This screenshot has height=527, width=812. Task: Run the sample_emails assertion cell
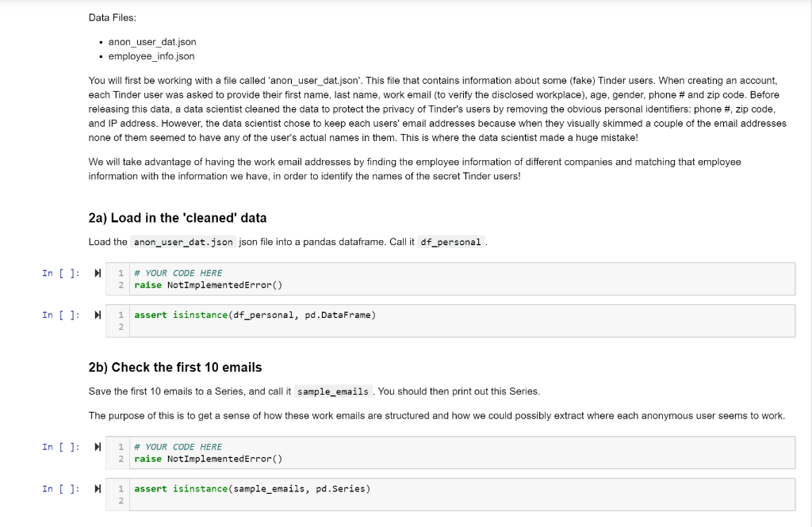[x=96, y=488]
